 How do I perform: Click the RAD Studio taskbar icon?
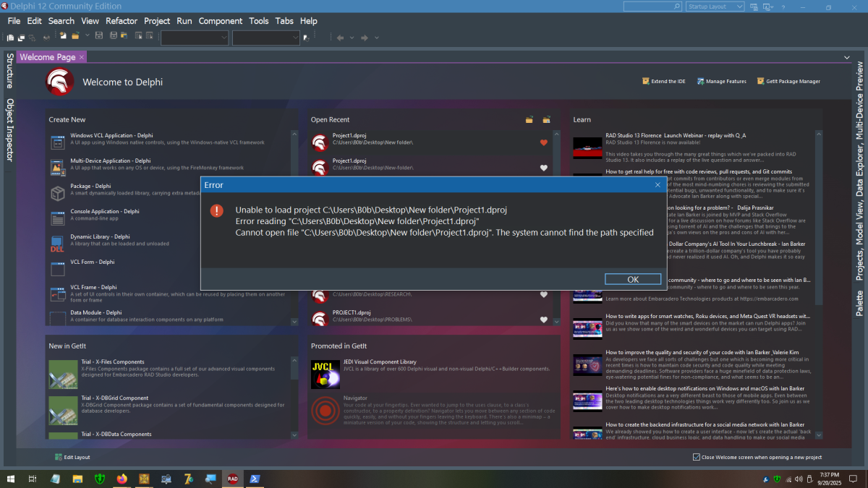pos(232,479)
